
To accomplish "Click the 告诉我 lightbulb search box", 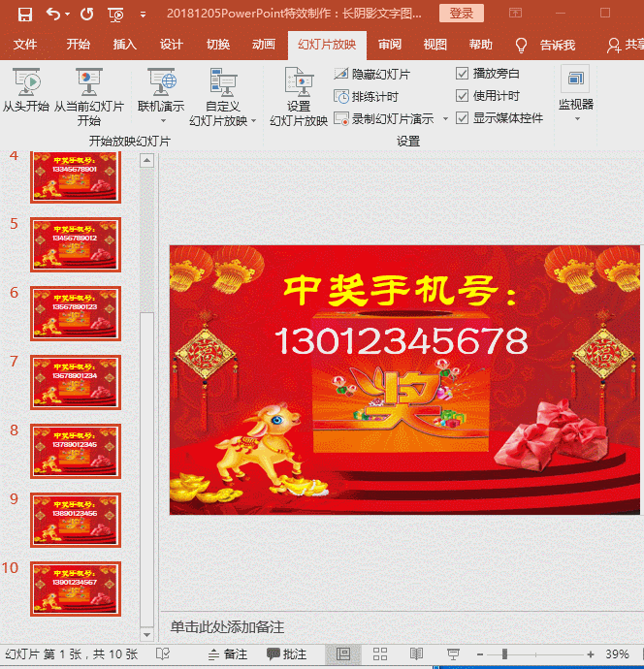I will click(545, 45).
